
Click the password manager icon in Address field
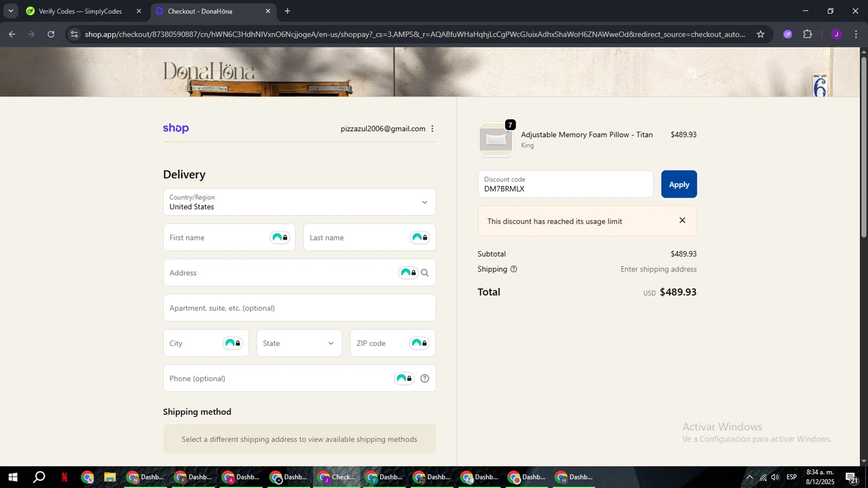(409, 273)
